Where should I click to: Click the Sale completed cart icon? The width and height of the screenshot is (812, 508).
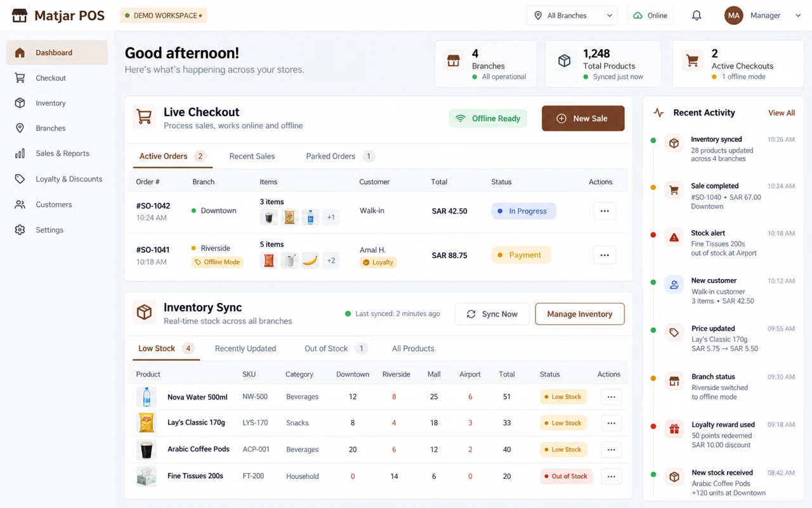point(674,190)
